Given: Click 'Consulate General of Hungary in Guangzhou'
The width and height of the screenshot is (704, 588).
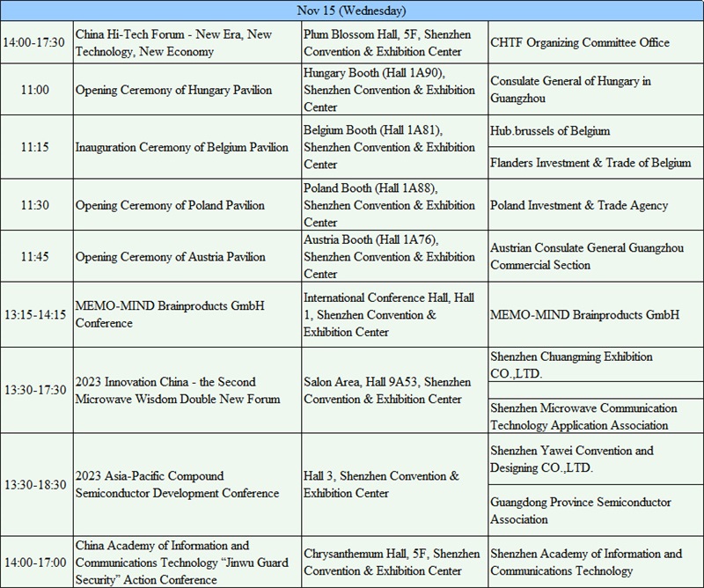Looking at the screenshot, I should tap(596, 90).
